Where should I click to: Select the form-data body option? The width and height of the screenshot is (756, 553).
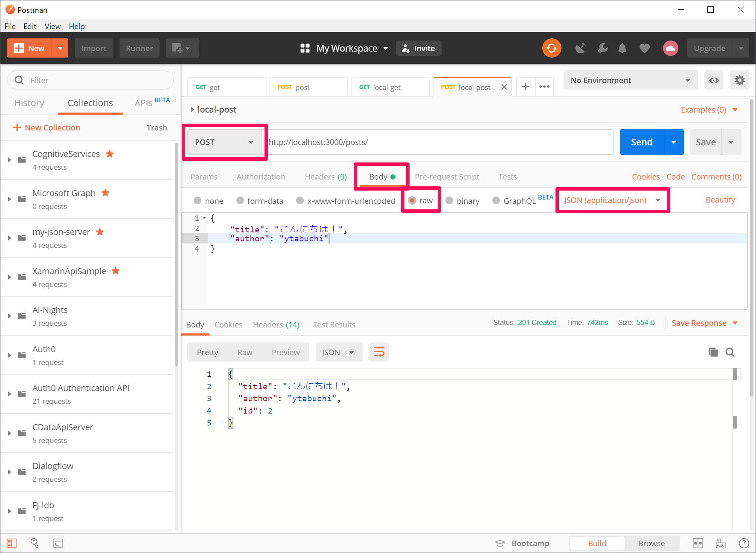tap(240, 200)
